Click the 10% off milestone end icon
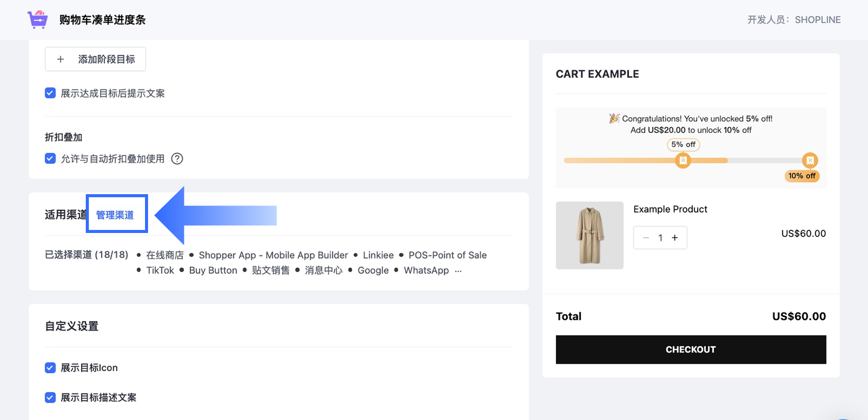 (810, 160)
